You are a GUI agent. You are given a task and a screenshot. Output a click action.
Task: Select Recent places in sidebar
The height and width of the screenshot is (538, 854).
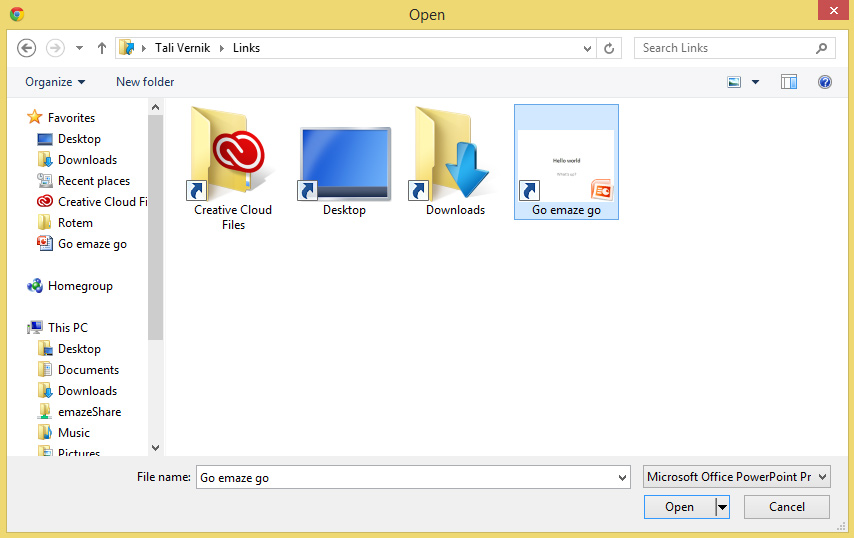pos(94,181)
